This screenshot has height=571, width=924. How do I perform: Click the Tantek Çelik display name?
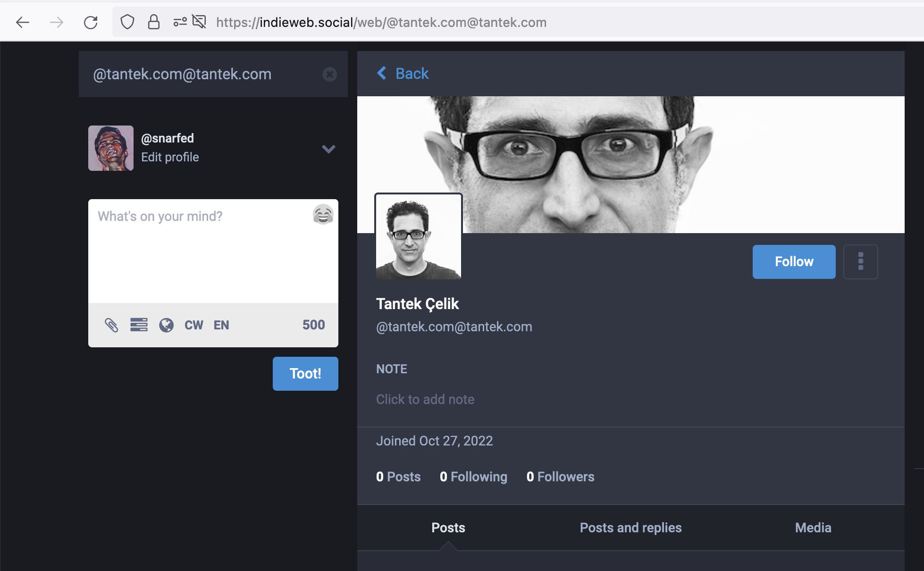click(418, 304)
